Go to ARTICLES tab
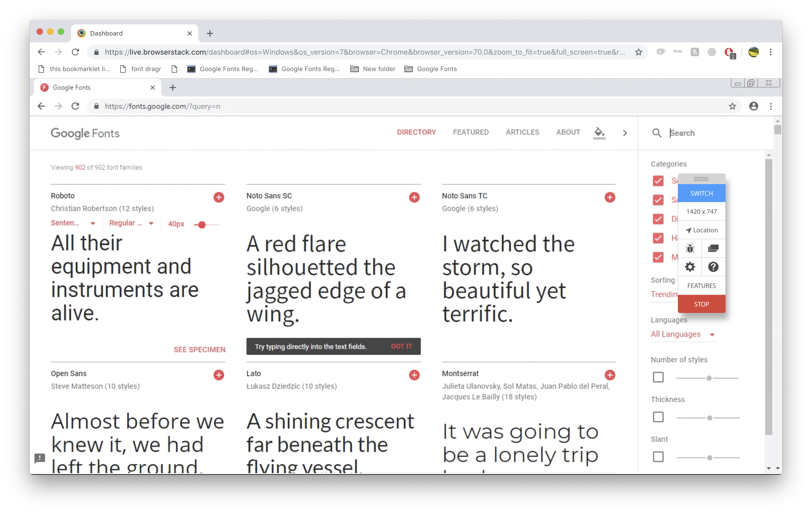 (x=522, y=132)
